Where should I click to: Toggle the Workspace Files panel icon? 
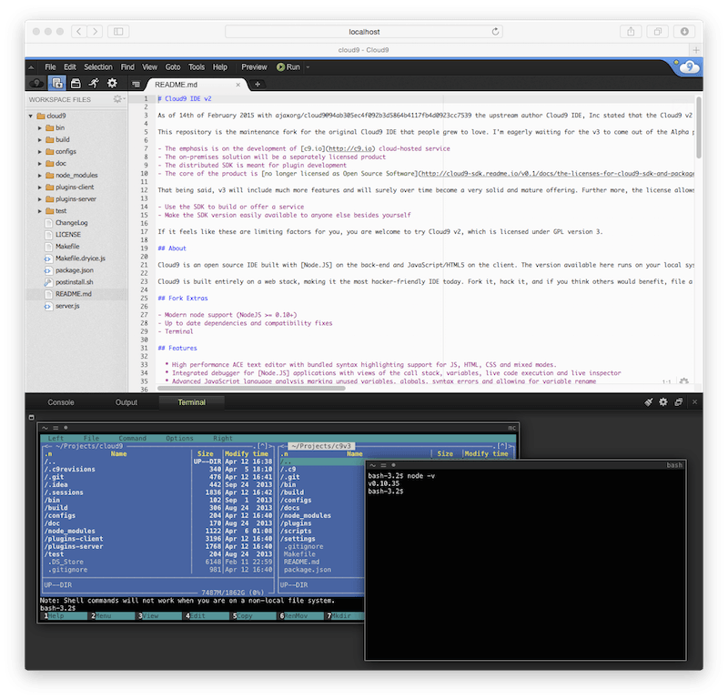click(x=57, y=83)
